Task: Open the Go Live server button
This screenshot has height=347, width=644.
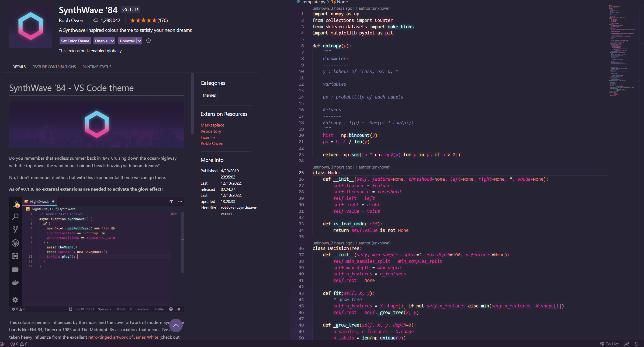Action: click(x=609, y=344)
